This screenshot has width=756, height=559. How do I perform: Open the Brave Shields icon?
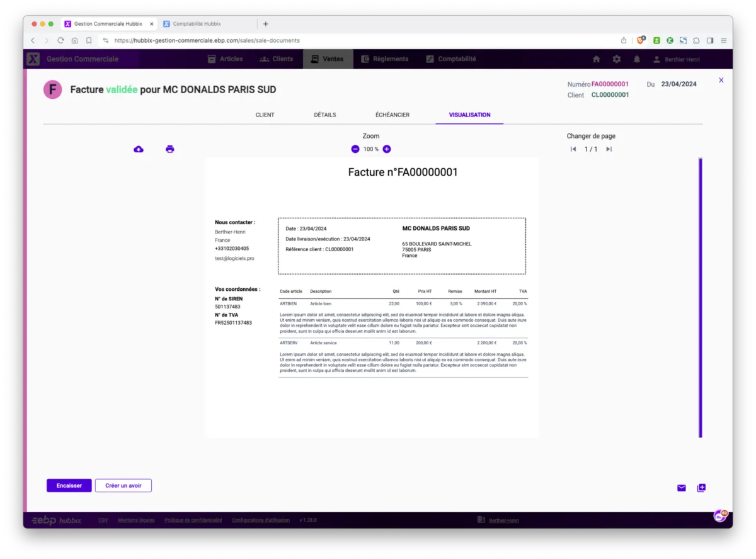coord(641,40)
